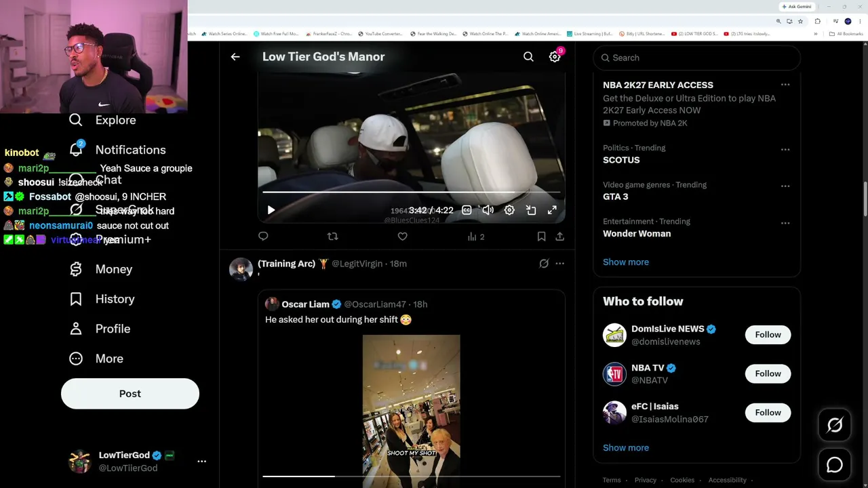The image size is (868, 488).
Task: Open Profile in the sidebar
Action: tap(113, 329)
